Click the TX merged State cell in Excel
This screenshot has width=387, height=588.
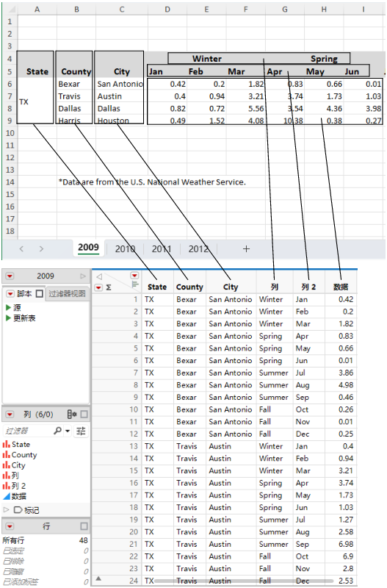point(35,101)
